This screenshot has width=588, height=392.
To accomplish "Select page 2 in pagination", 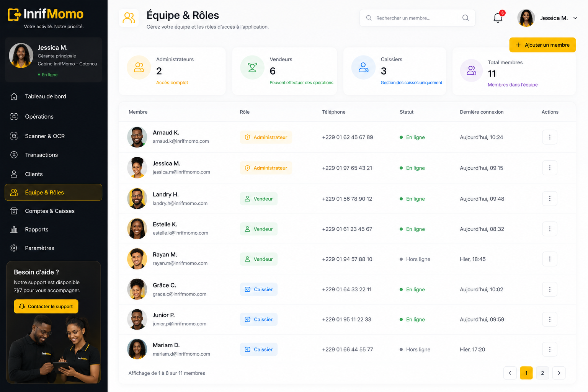I will click(x=542, y=373).
